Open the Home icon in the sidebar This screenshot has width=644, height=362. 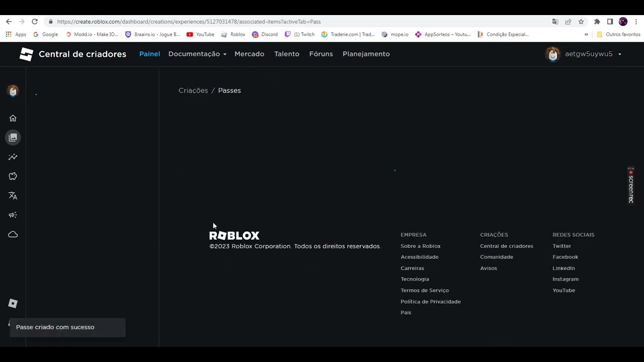tap(13, 118)
